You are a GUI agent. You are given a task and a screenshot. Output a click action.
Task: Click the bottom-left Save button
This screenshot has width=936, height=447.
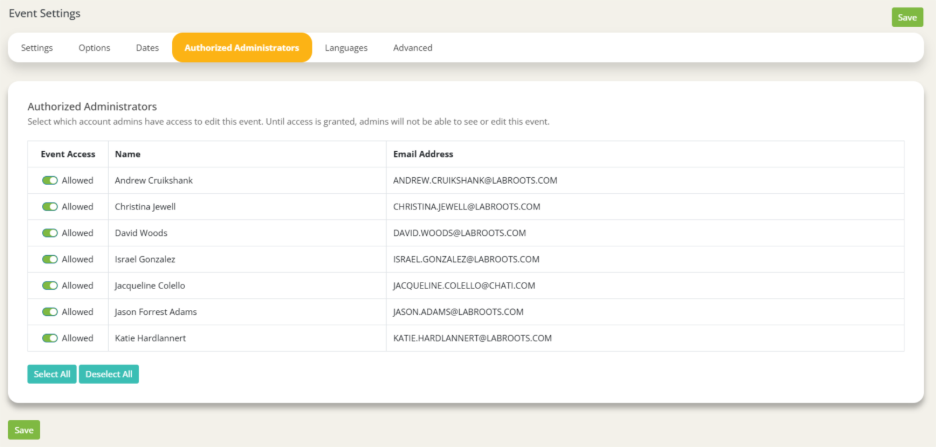click(24, 430)
